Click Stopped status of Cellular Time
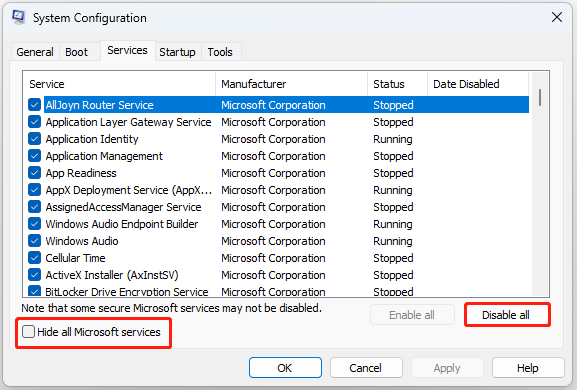Image resolution: width=577 pixels, height=390 pixels. (393, 258)
